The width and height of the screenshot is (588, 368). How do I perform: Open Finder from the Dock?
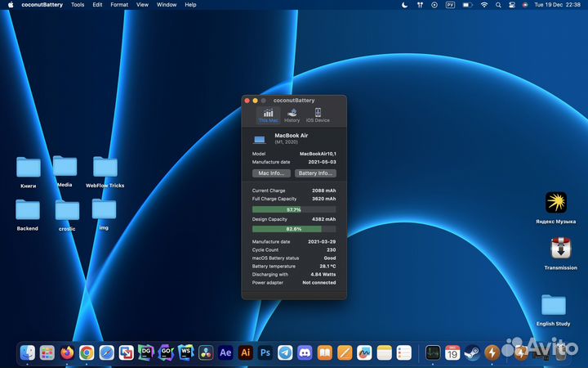coord(28,352)
